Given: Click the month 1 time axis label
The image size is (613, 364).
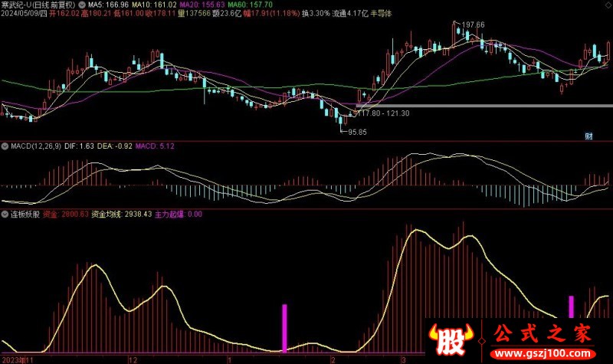Looking at the screenshot, I should tap(231, 359).
